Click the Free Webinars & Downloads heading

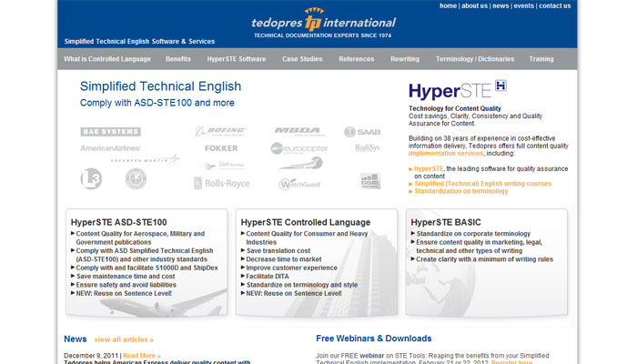tap(374, 339)
